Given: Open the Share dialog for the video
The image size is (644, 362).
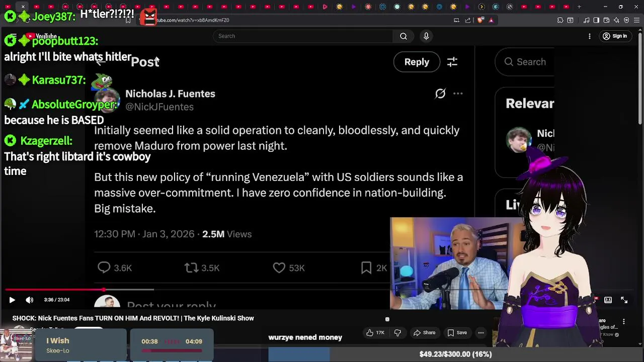Looking at the screenshot, I should tap(424, 332).
